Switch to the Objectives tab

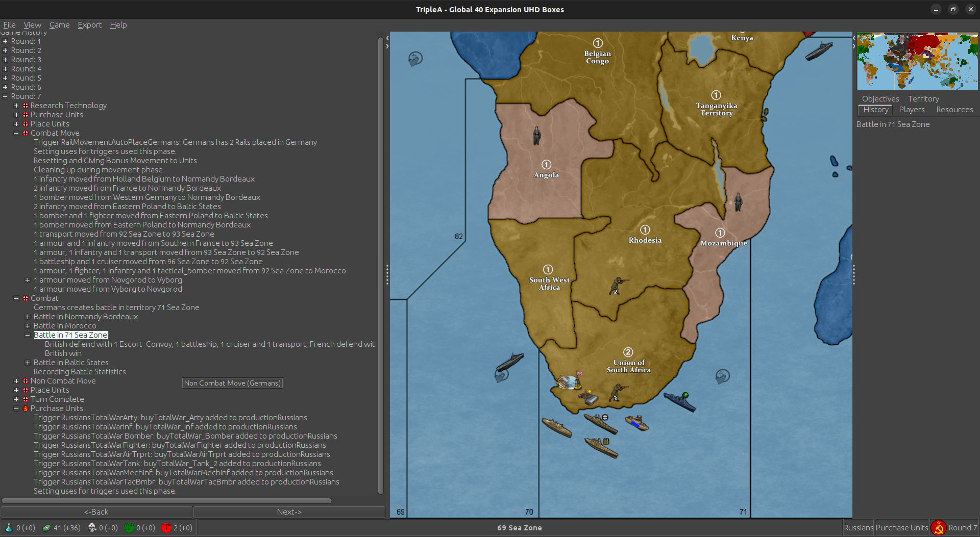coord(880,98)
